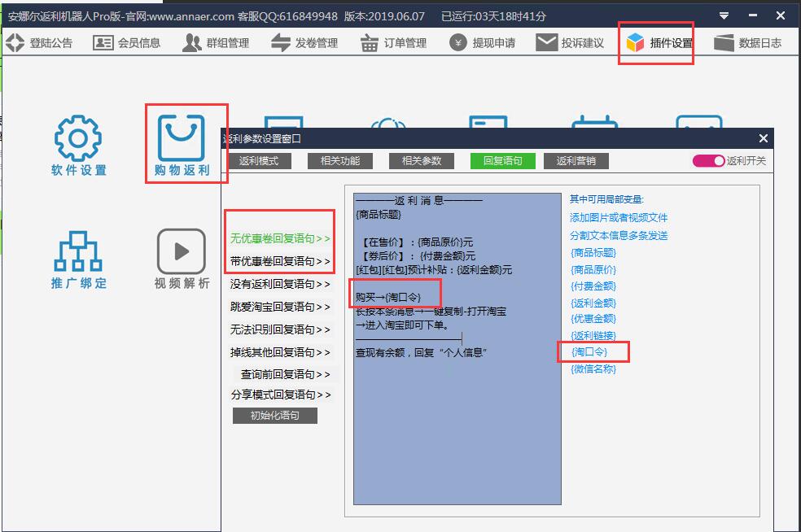Open the main window dropdown arrow menu
The image size is (801, 532).
(724, 15)
